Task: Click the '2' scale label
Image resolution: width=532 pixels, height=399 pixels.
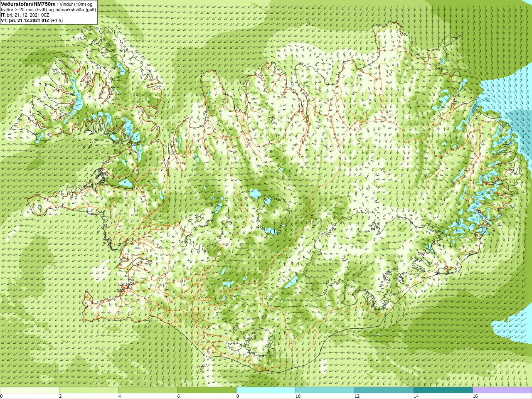Action: (x=60, y=396)
